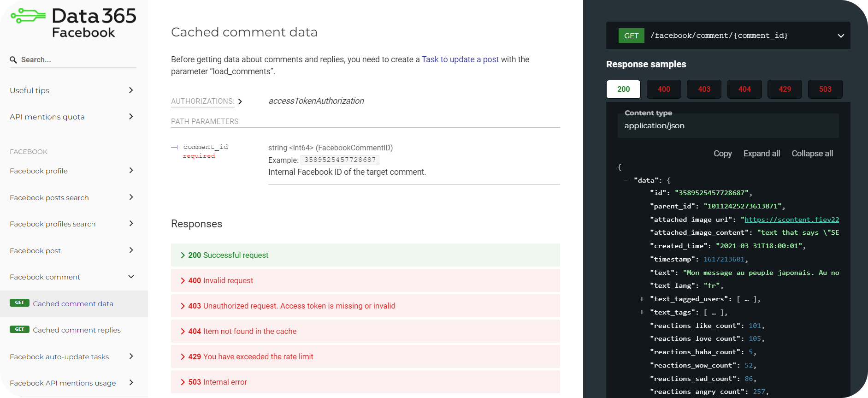868x398 pixels.
Task: Click the "created_time" value in JSON
Action: click(759, 246)
